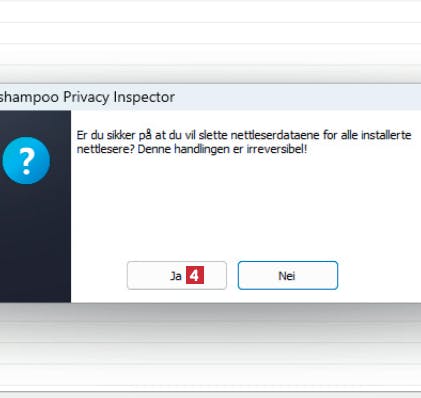This screenshot has width=421, height=398.
Task: Click the word Inspector in the title bar
Action: (x=144, y=97)
